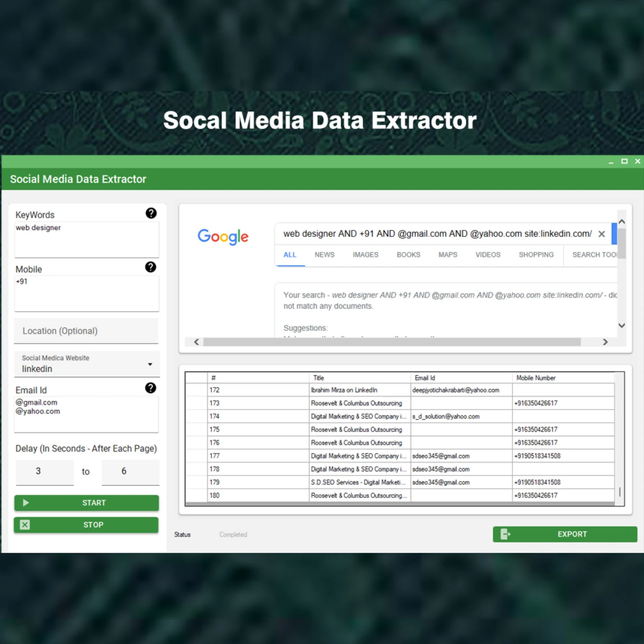Select row 177 mobile +9190518341508
Image resolution: width=644 pixels, height=644 pixels.
click(563, 456)
